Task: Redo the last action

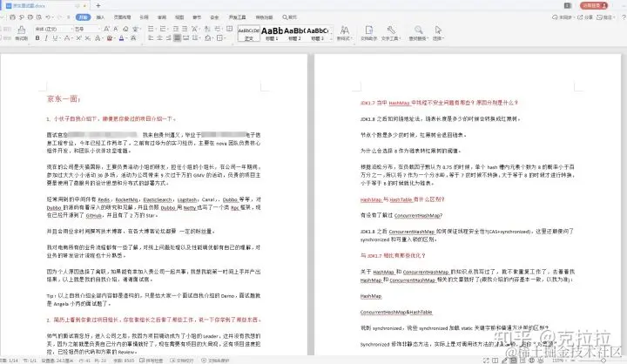Action: (x=60, y=17)
